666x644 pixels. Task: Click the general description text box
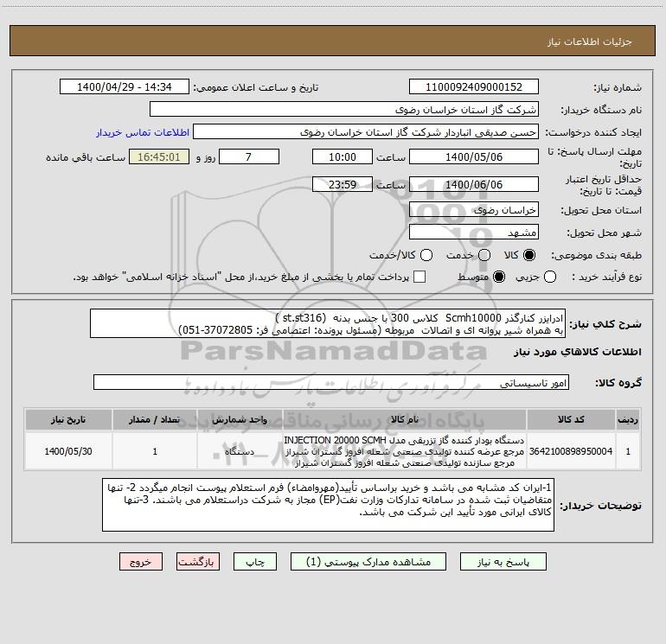click(328, 323)
